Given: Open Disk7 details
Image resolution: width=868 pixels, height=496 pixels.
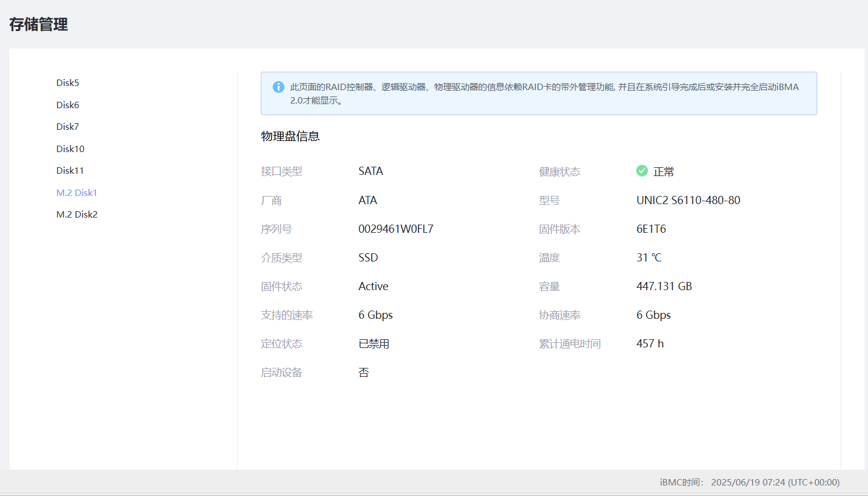Looking at the screenshot, I should 67,127.
